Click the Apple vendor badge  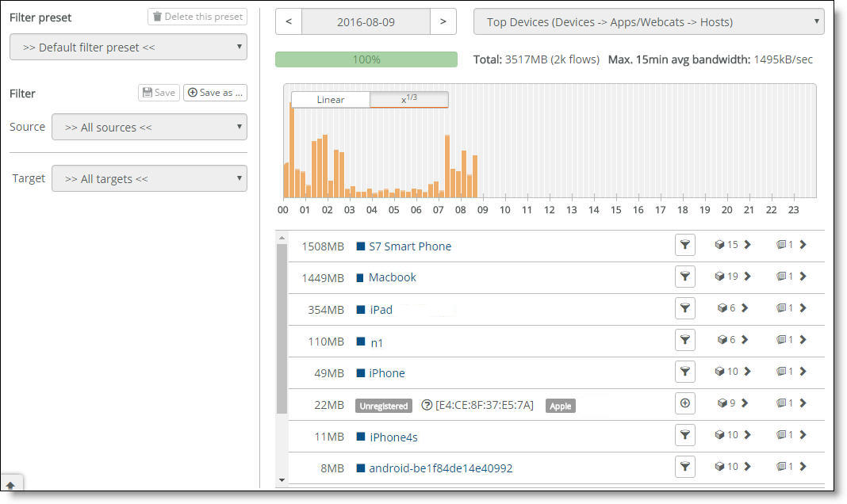[x=560, y=406]
